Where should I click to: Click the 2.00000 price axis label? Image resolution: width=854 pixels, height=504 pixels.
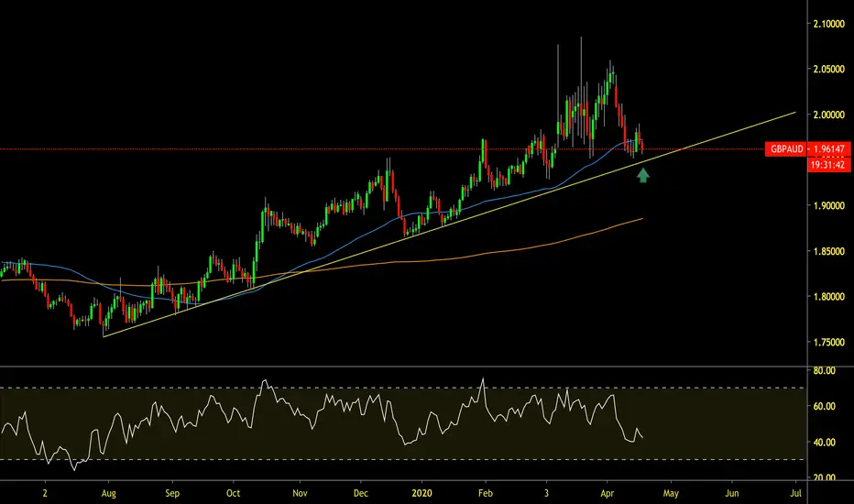(828, 115)
